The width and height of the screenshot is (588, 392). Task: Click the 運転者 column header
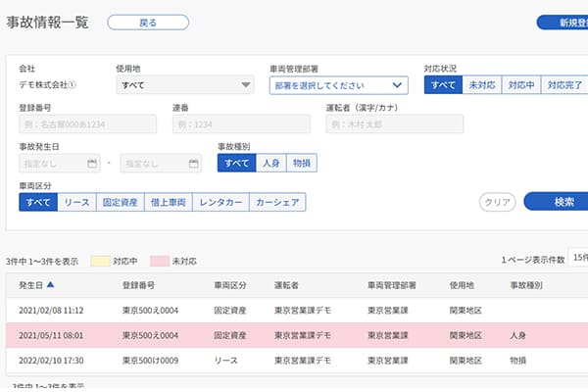(286, 285)
